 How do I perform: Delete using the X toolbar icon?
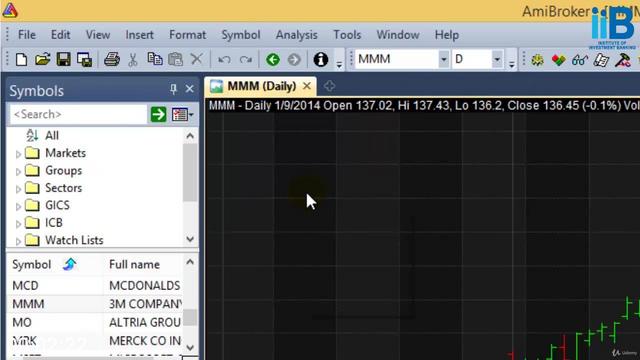tap(197, 60)
